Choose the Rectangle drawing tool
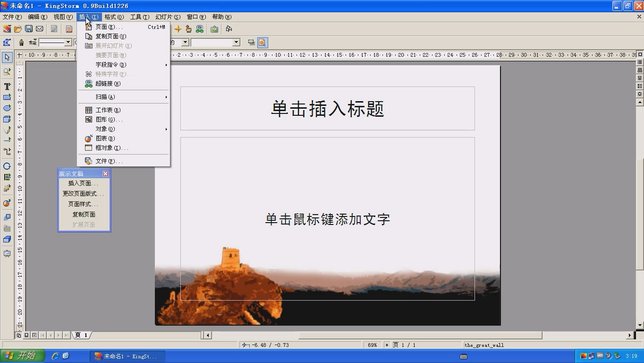644x363 pixels. [x=7, y=97]
